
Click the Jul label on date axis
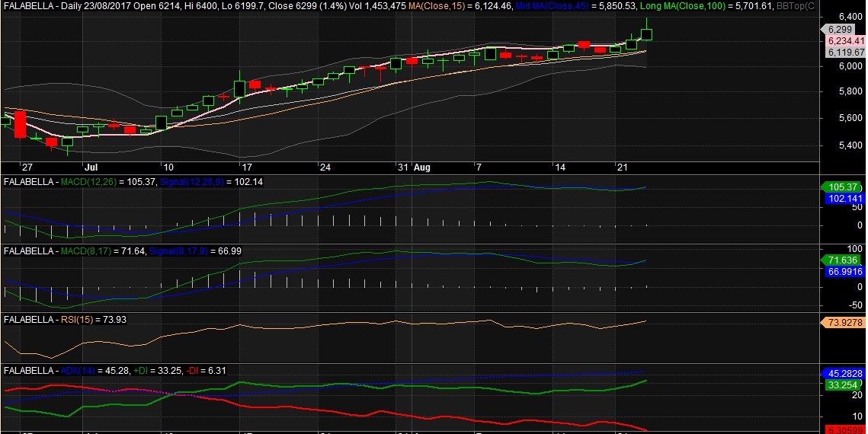pyautogui.click(x=91, y=168)
